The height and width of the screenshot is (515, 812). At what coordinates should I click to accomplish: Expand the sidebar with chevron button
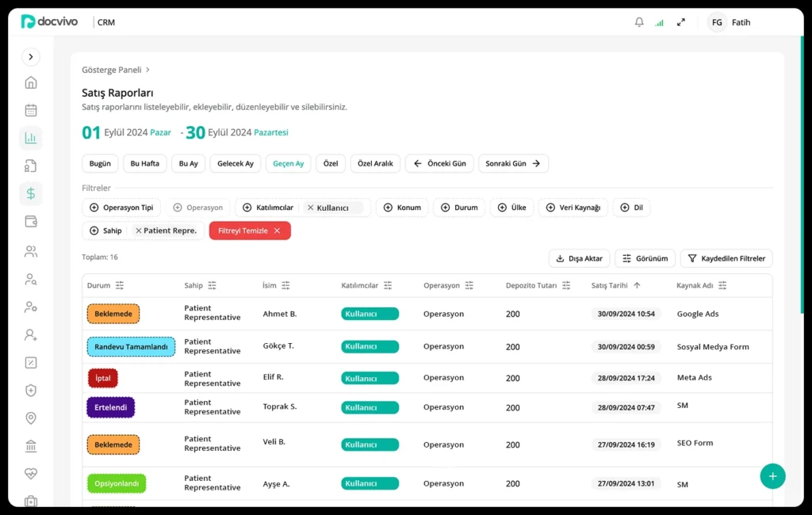(31, 56)
